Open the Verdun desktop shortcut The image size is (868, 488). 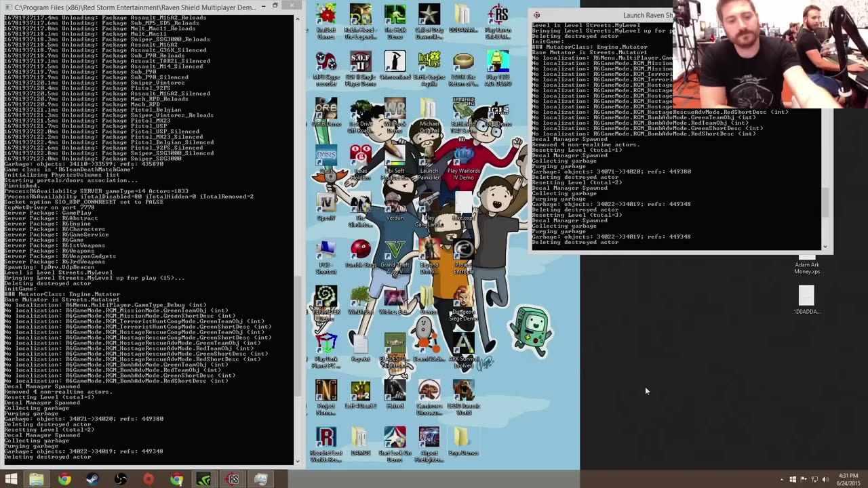point(395,207)
